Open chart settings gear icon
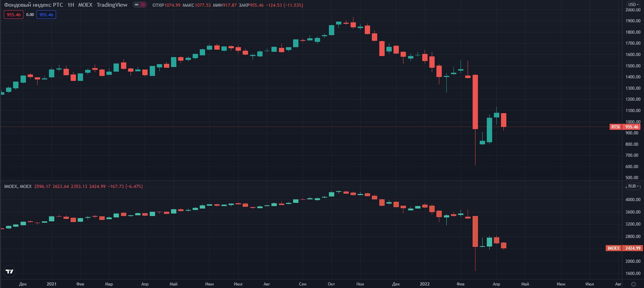Screen dimensions: 644x288 click(x=634, y=284)
